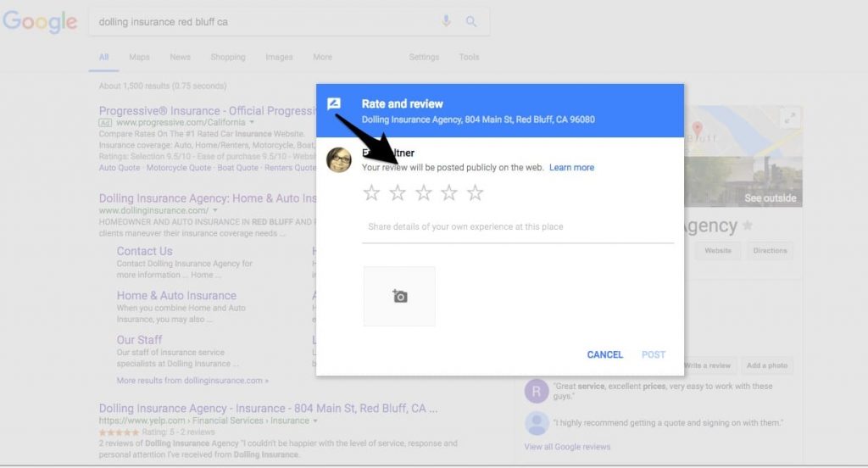Switch to the All search tab
Image resolution: width=868 pixels, height=468 pixels.
[x=103, y=57]
